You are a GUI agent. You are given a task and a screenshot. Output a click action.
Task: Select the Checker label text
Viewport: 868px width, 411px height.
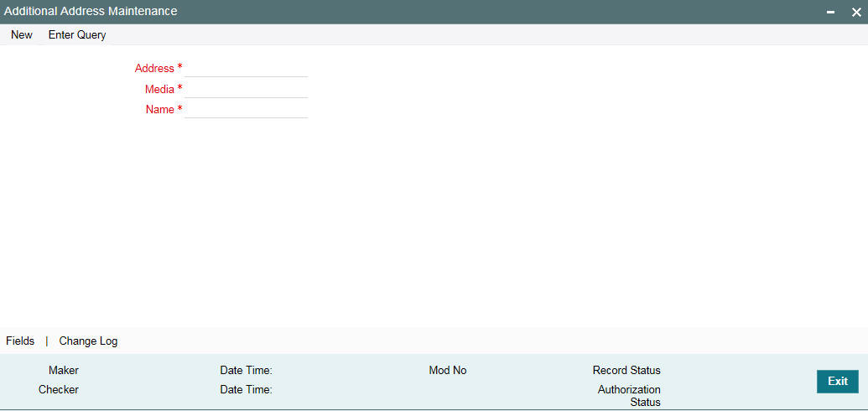[58, 390]
